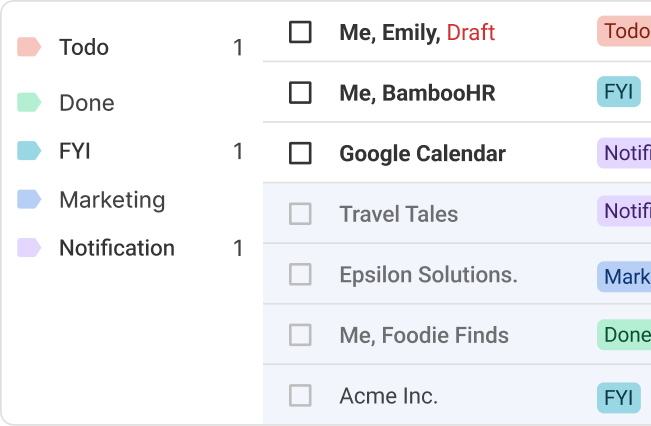Select the Me, Foodie Finds email checkbox
The image size is (651, 426).
[x=300, y=335]
